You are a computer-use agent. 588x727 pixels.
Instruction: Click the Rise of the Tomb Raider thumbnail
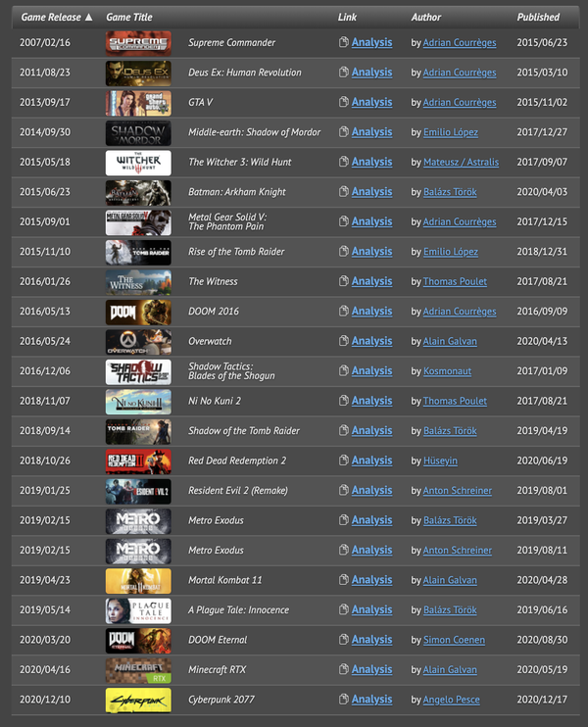(138, 252)
